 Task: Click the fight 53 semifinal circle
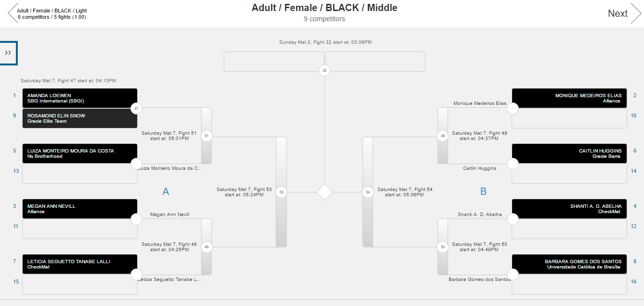[x=282, y=192]
